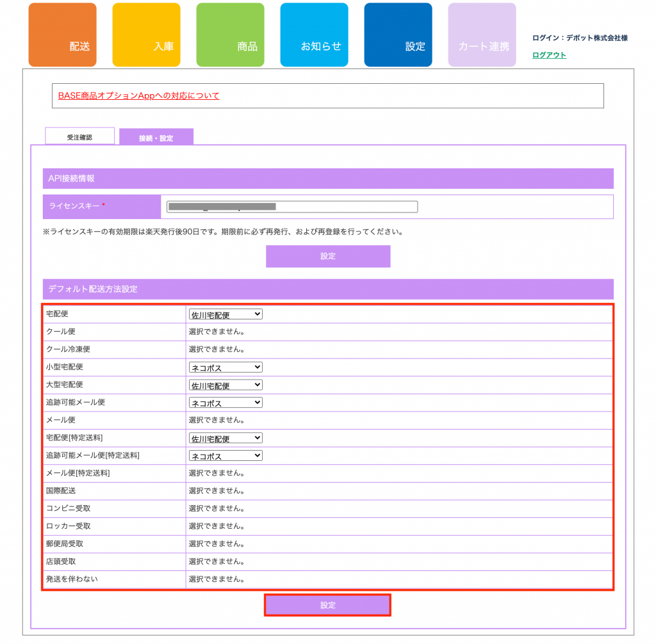Expand the 大型宅配便 delivery dropdown
656x644 pixels.
point(225,385)
